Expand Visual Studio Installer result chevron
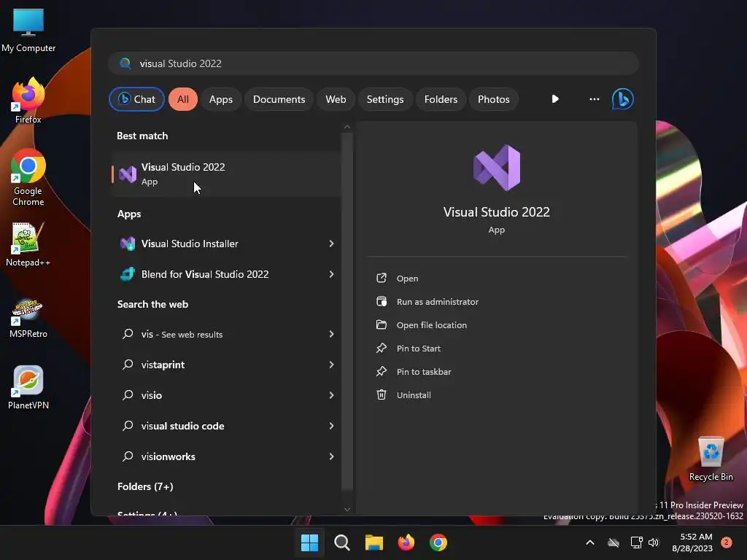The image size is (747, 560). tap(332, 244)
